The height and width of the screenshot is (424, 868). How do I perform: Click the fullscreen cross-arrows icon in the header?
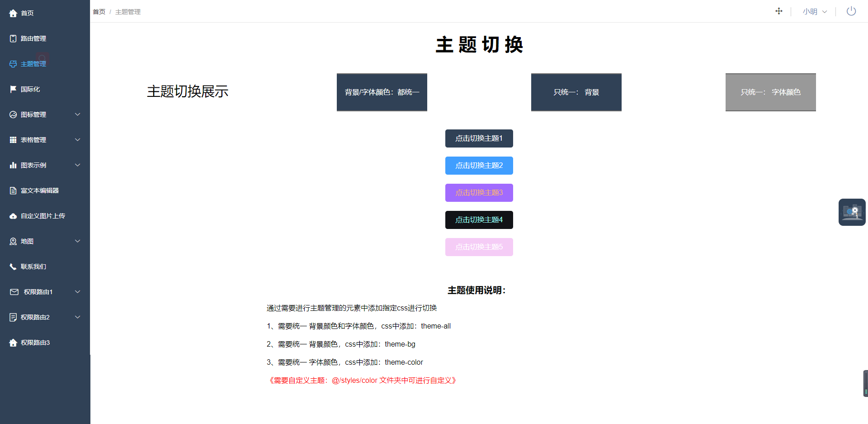779,11
